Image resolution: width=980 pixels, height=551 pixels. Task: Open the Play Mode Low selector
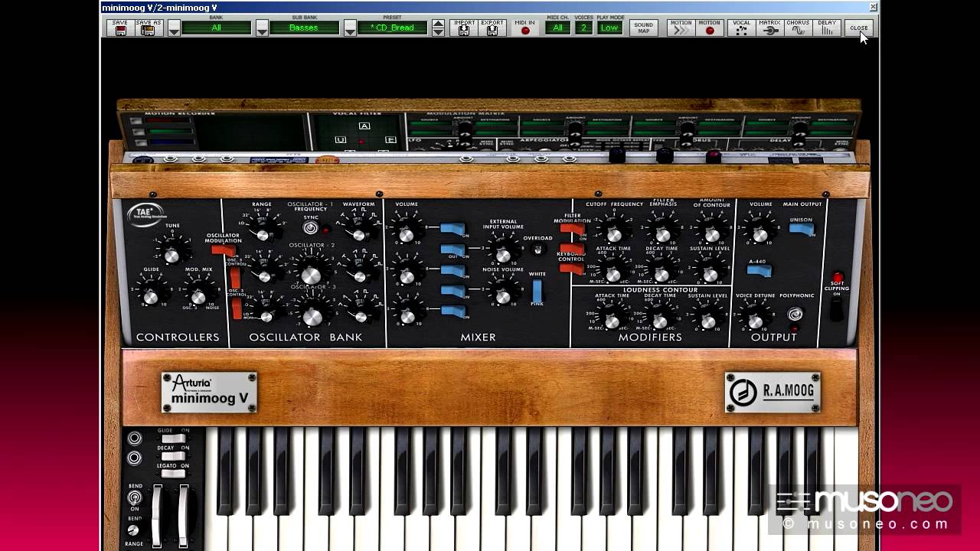[609, 28]
